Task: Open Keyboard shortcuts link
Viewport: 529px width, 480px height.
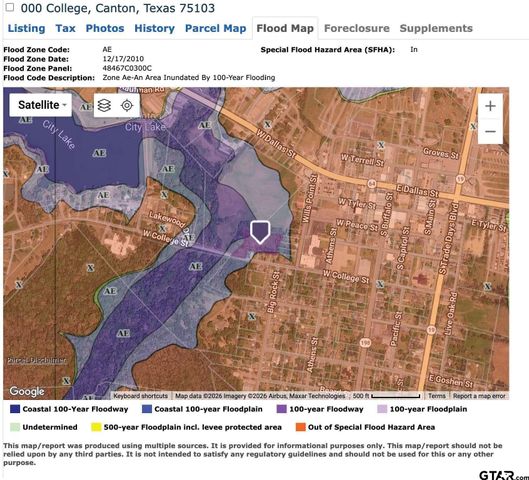Action: coord(140,396)
